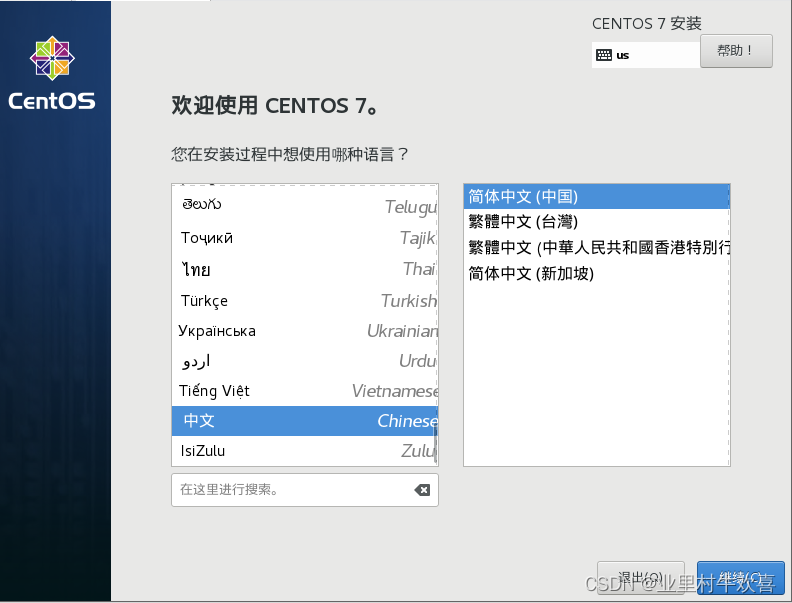The height and width of the screenshot is (603, 792).
Task: Select IsiZulu Zulu language row
Action: coord(305,450)
